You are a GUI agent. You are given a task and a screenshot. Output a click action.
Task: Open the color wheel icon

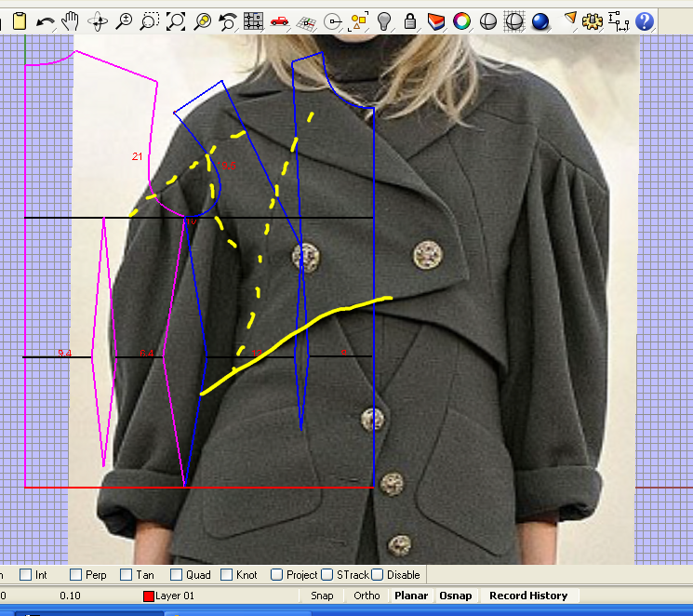(x=462, y=21)
